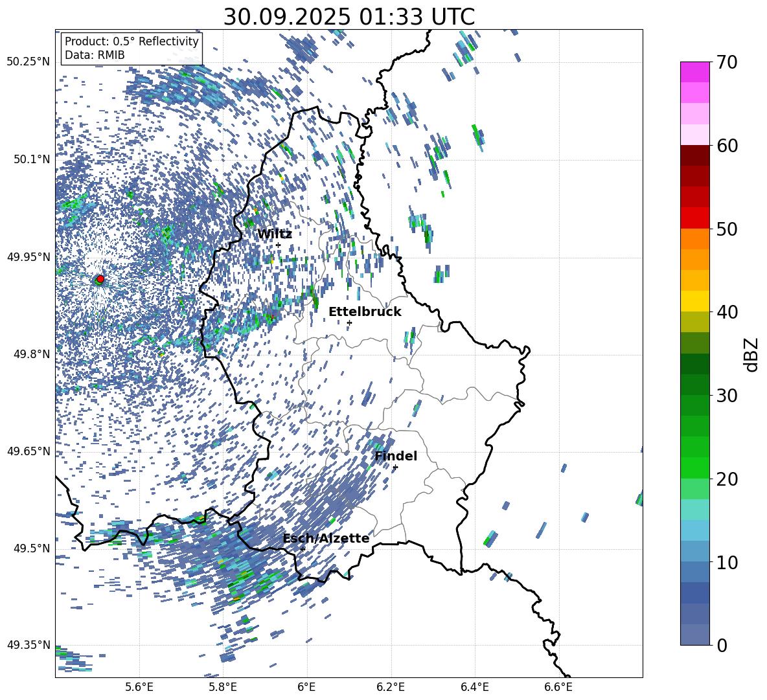The image size is (767, 700).
Task: Click the 49.95°N latitude label
Action: tap(29, 256)
